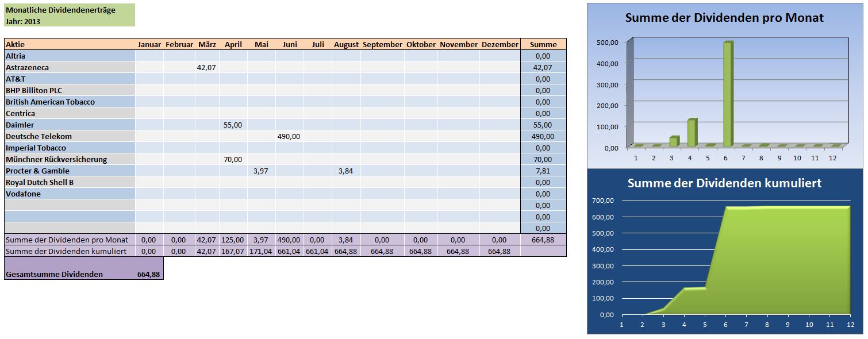
Task: Click the cumulative value 171,04
Action: point(262,251)
